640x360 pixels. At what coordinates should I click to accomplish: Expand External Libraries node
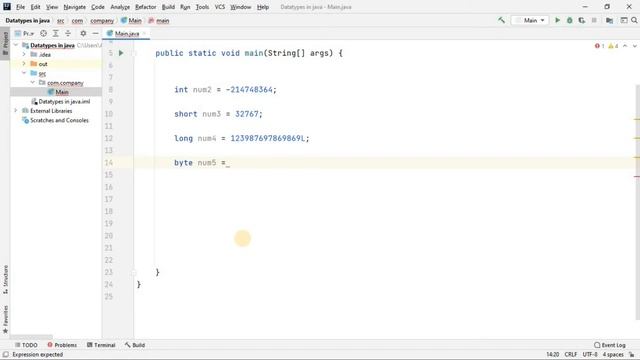tap(16, 111)
